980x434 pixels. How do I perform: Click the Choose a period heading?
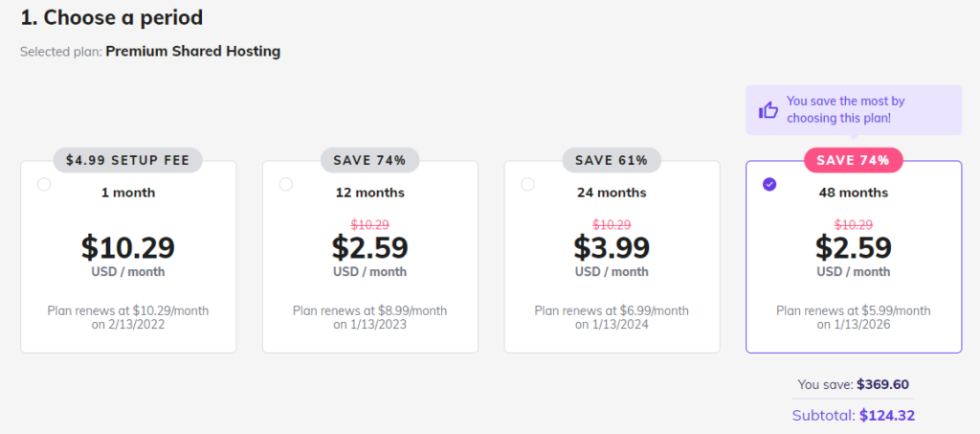point(111,17)
